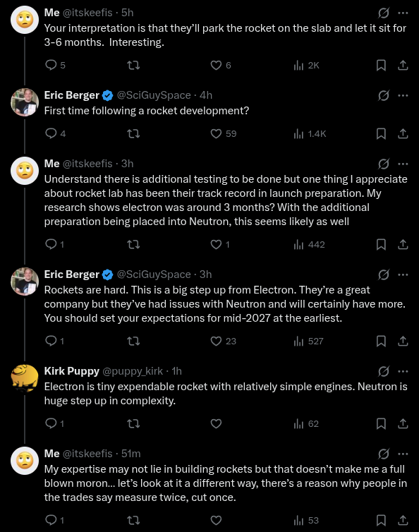The width and height of the screenshot is (419, 532).
Task: Share Kirk Puppy's tweet
Action: point(403,423)
